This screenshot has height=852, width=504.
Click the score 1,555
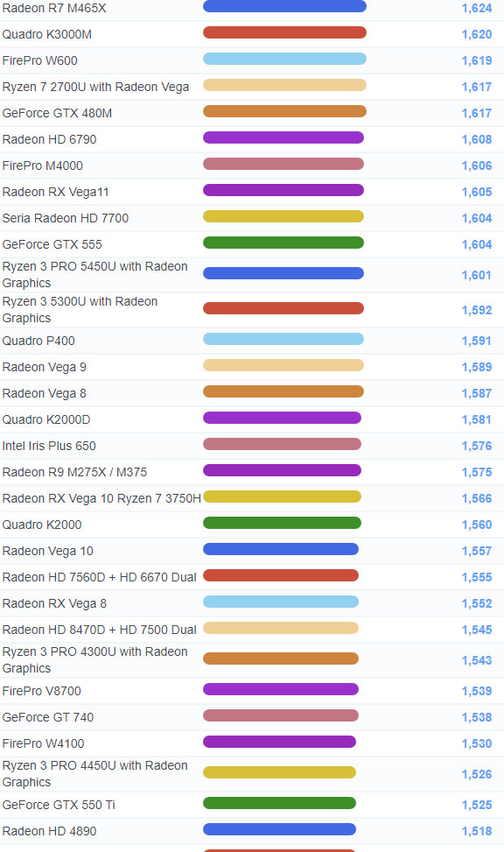[x=477, y=577]
